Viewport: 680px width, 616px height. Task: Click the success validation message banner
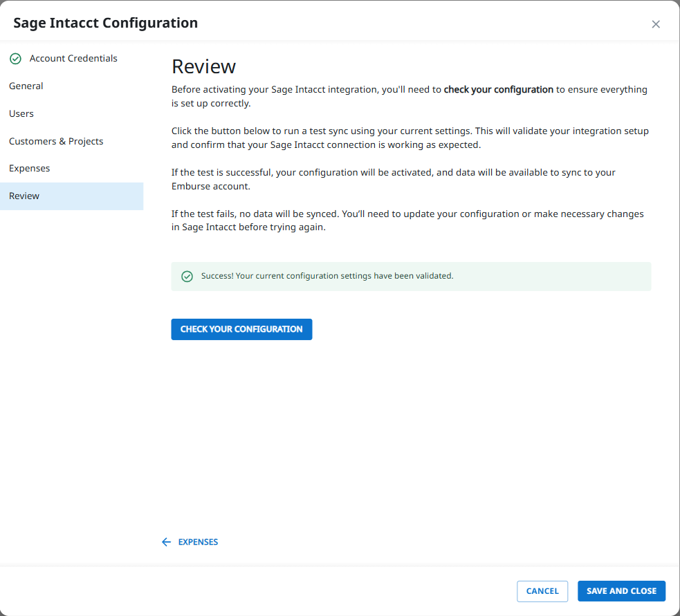411,276
